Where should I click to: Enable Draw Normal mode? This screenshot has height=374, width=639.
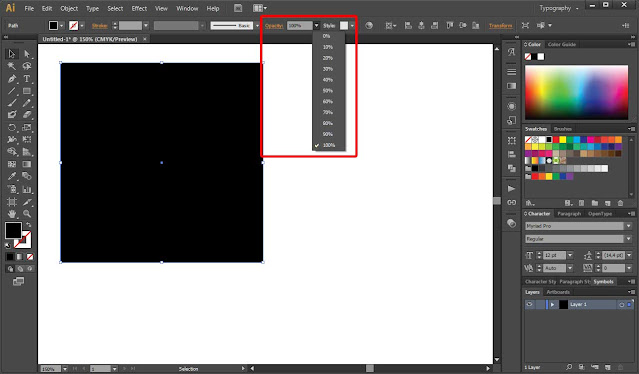pos(11,269)
